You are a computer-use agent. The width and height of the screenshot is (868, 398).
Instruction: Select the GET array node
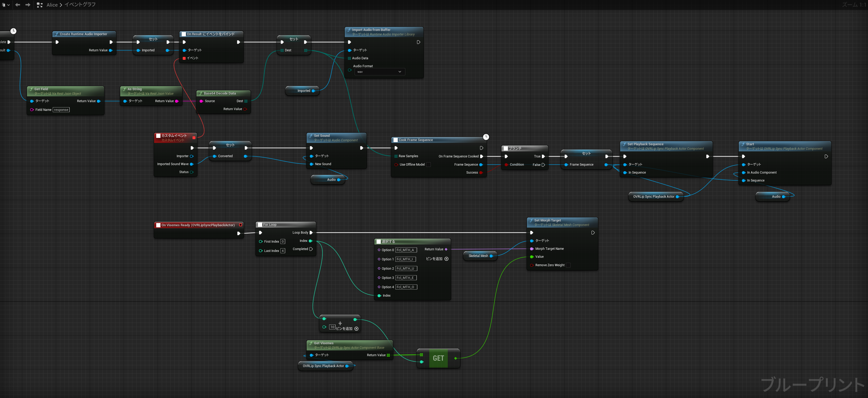439,358
